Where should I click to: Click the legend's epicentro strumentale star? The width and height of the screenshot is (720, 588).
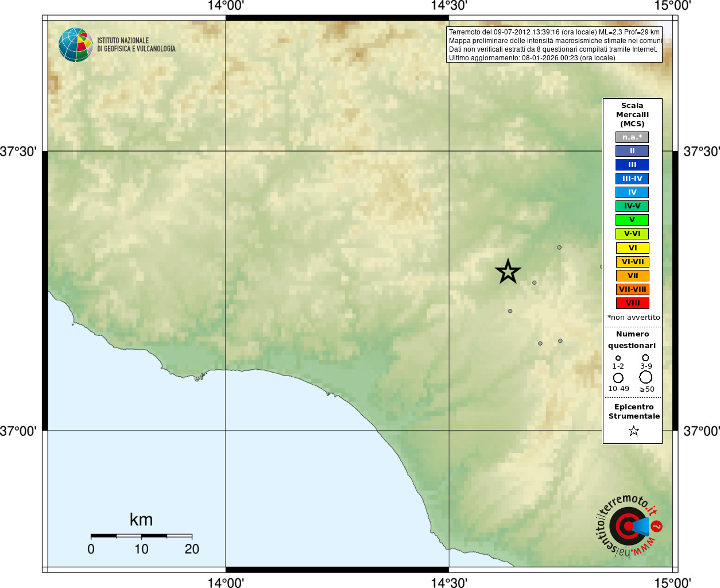tap(633, 431)
